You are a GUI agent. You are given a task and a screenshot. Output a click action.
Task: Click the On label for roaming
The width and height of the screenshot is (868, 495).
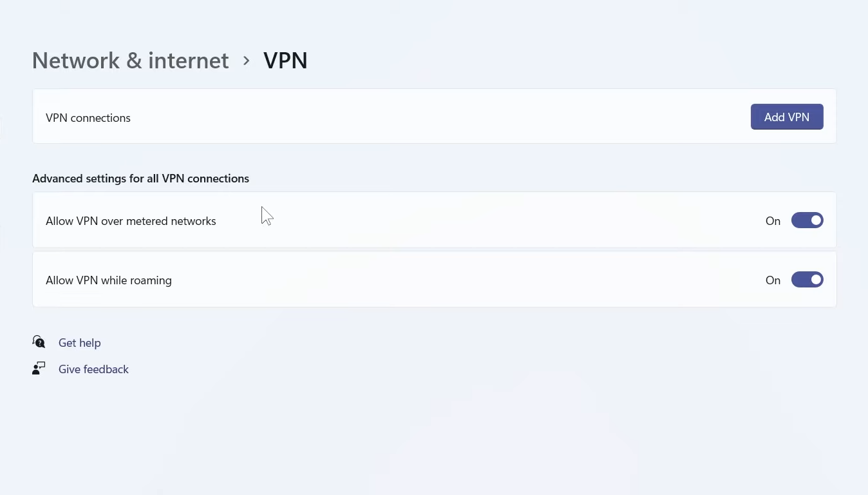pyautogui.click(x=773, y=280)
